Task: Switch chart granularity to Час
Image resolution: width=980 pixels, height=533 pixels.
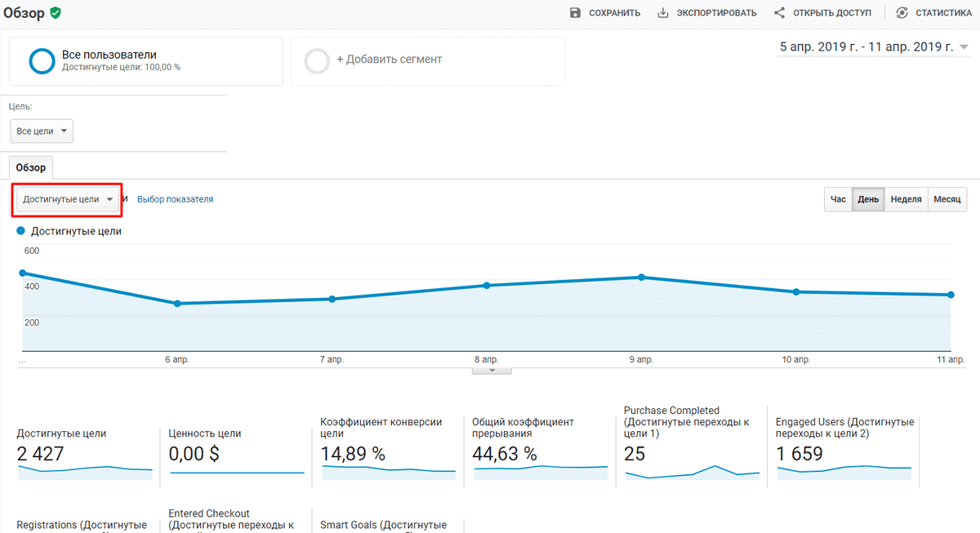Action: (838, 199)
